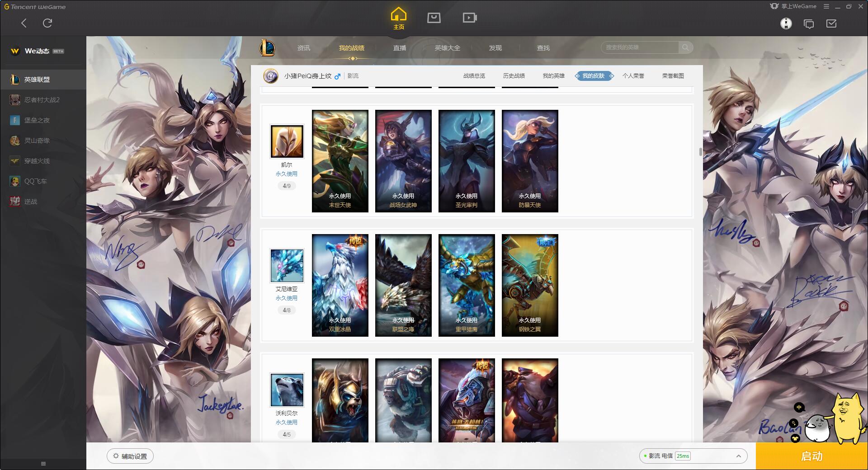
Task: Click the yellow cat mascot sticker
Action: pos(848,418)
